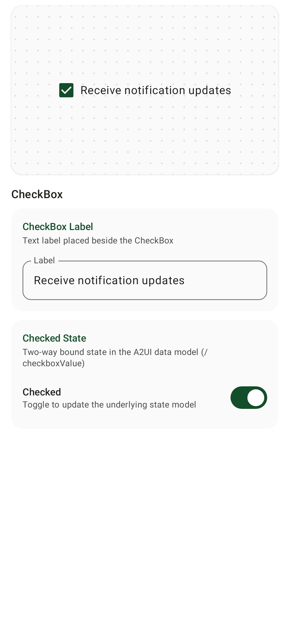Click the word 'checkboxValue)' in the description
Viewport: 290px width, 644px height.
[54, 363]
